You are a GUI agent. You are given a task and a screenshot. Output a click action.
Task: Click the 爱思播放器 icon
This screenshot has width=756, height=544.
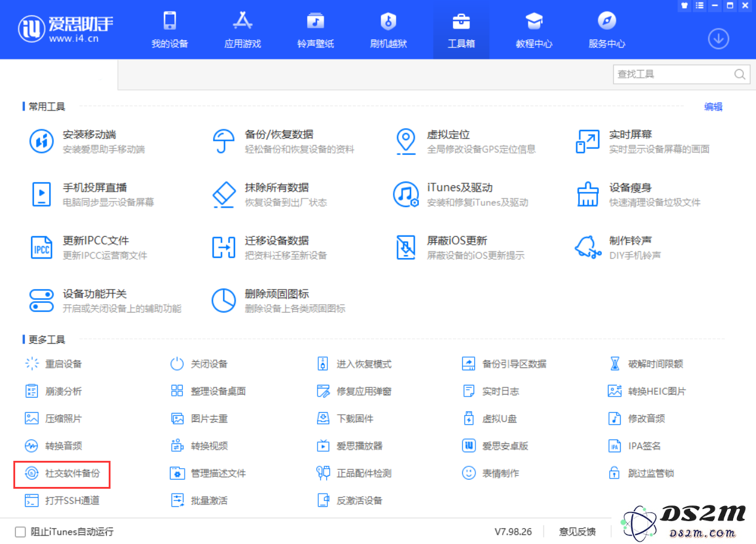323,446
